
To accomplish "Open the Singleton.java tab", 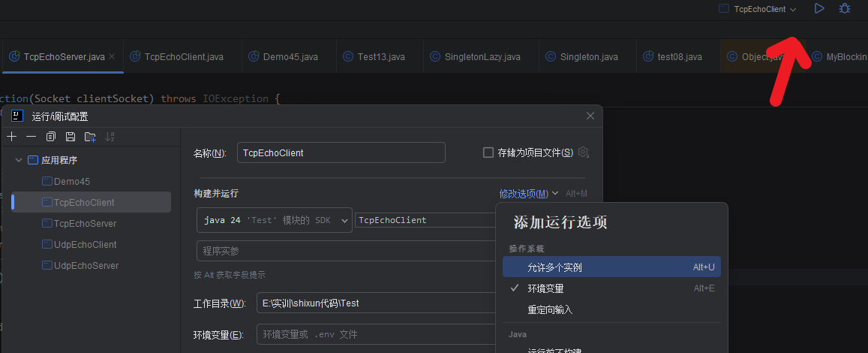I will [589, 56].
